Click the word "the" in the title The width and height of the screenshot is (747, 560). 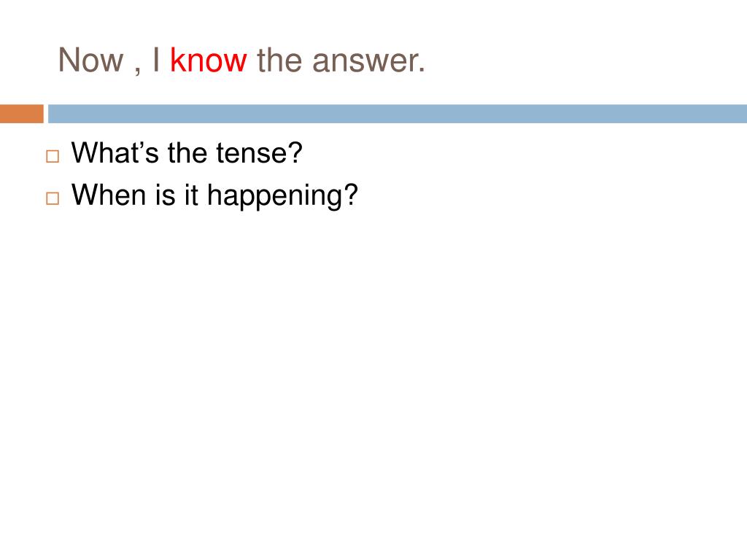(x=279, y=61)
